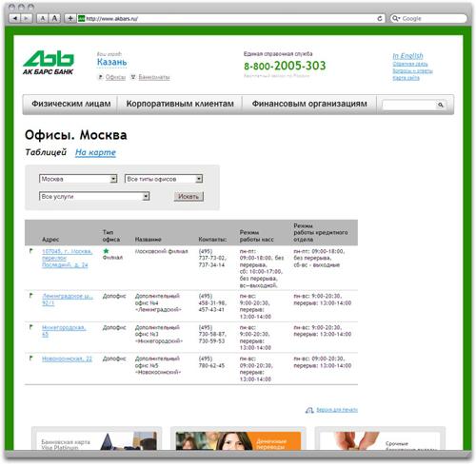Open the Физическим лицам menu
Viewport: 476px width, 466px height.
point(70,104)
